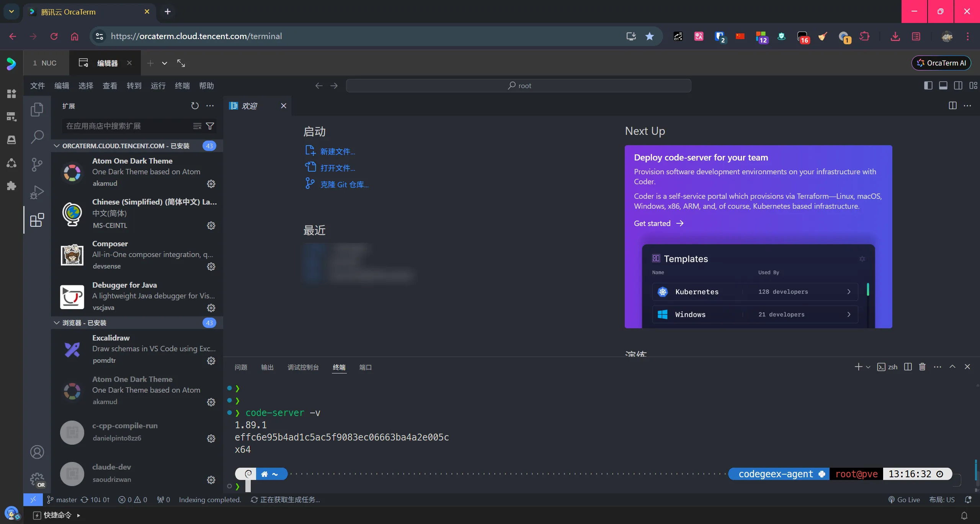This screenshot has width=980, height=524.
Task: Select the Extensions view icon
Action: pyautogui.click(x=37, y=220)
